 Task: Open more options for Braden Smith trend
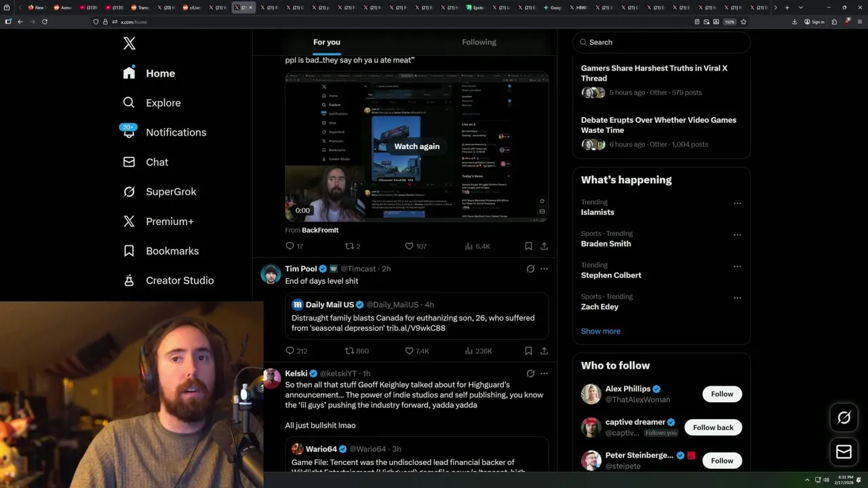click(737, 235)
